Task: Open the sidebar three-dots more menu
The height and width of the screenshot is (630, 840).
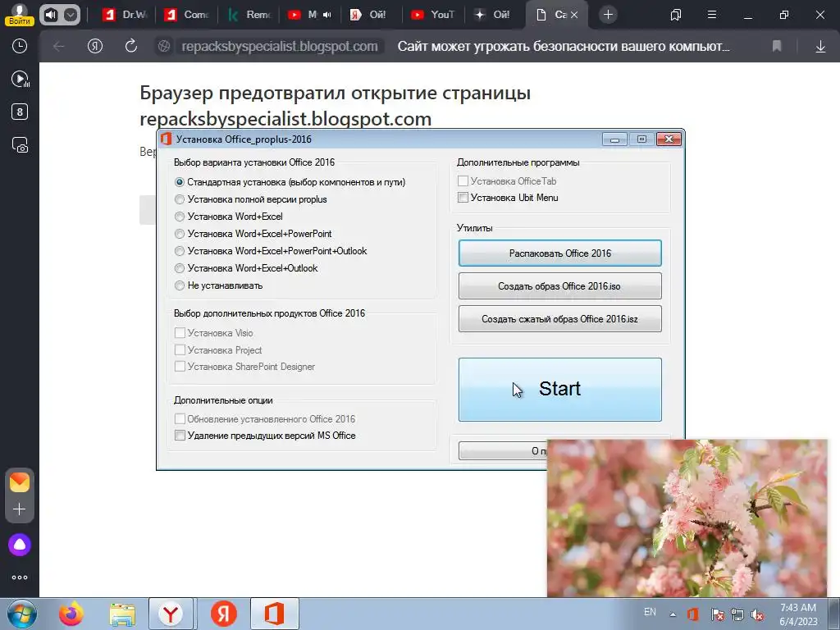Action: click(x=20, y=577)
